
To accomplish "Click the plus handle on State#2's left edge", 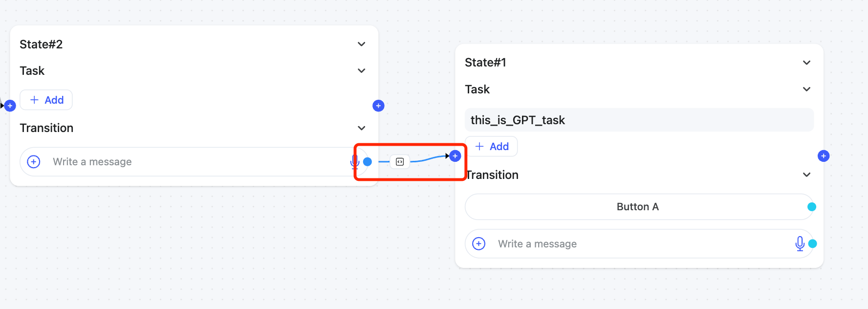I will 10,106.
